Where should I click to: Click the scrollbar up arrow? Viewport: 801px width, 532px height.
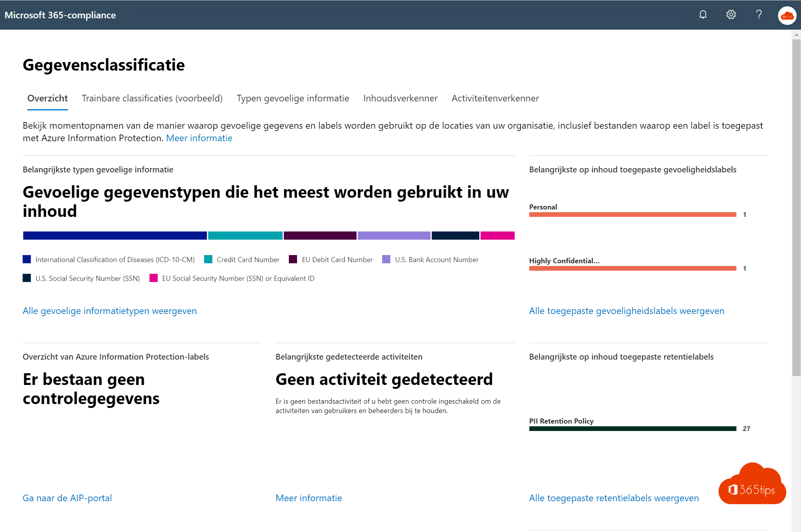coord(796,35)
